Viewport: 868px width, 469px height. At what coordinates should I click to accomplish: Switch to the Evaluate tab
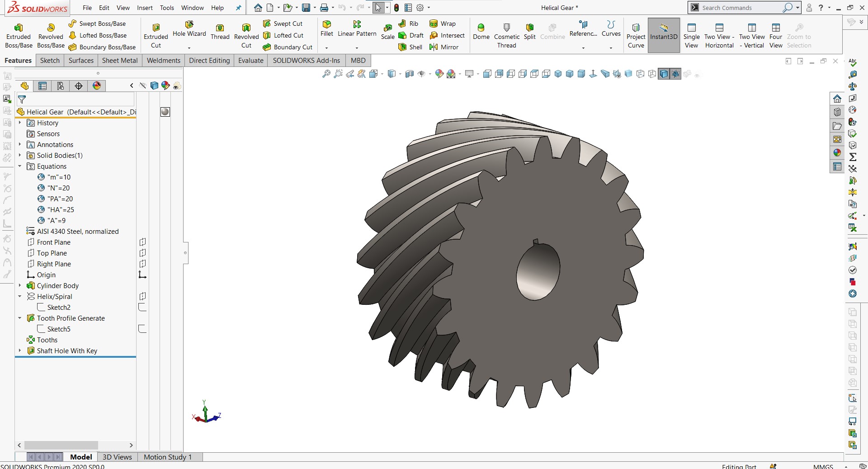(x=251, y=60)
